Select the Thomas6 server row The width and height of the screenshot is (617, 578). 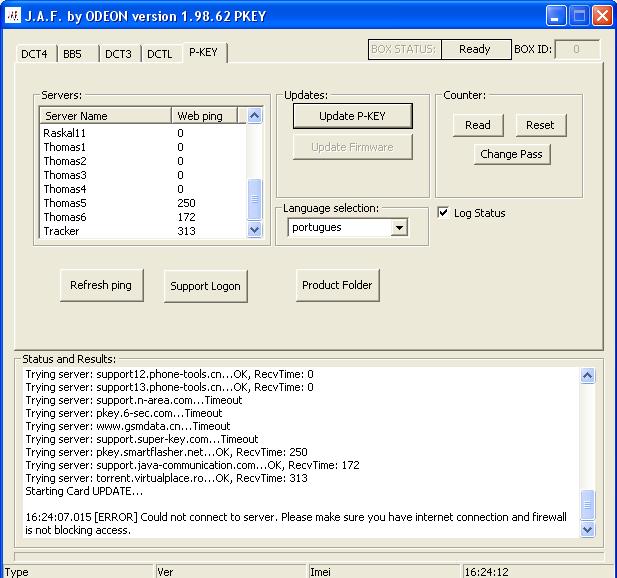point(143,217)
